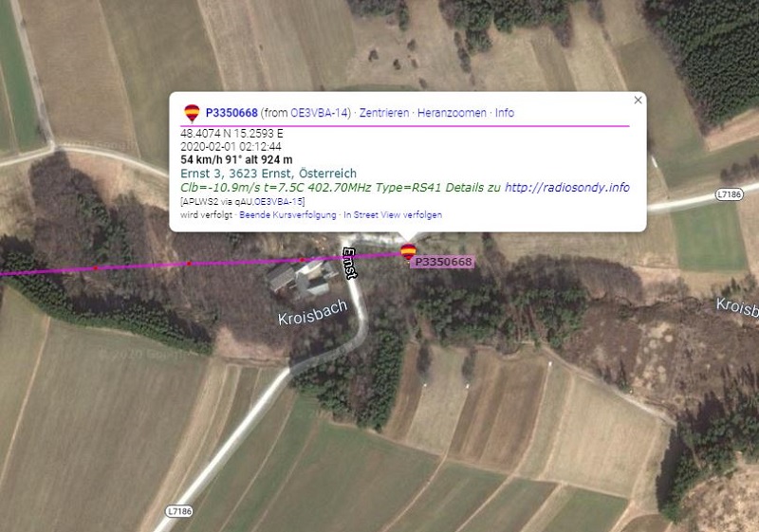Open the OE3VBA-14 station link
The image size is (759, 532).
pyautogui.click(x=319, y=113)
